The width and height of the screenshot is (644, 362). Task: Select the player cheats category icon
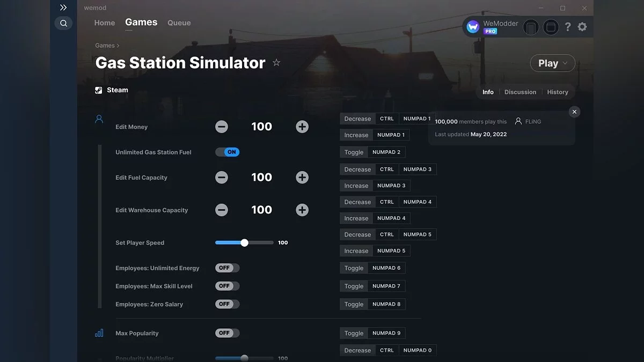99,119
